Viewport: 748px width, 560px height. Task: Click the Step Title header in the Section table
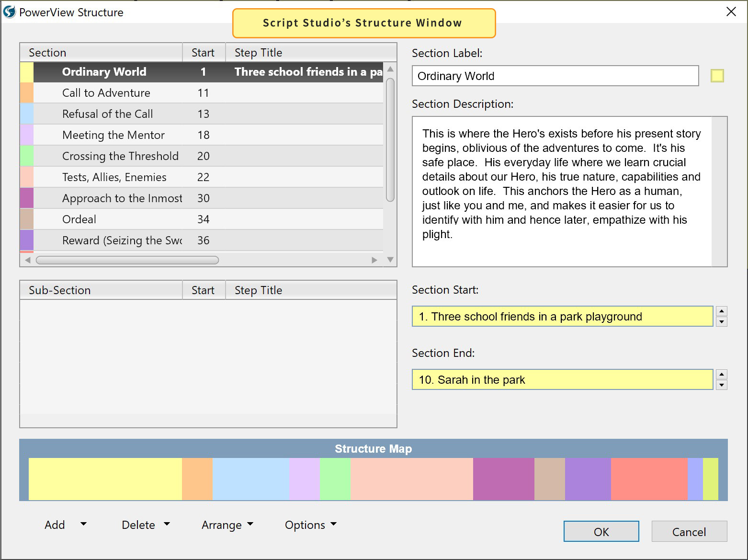(x=311, y=52)
